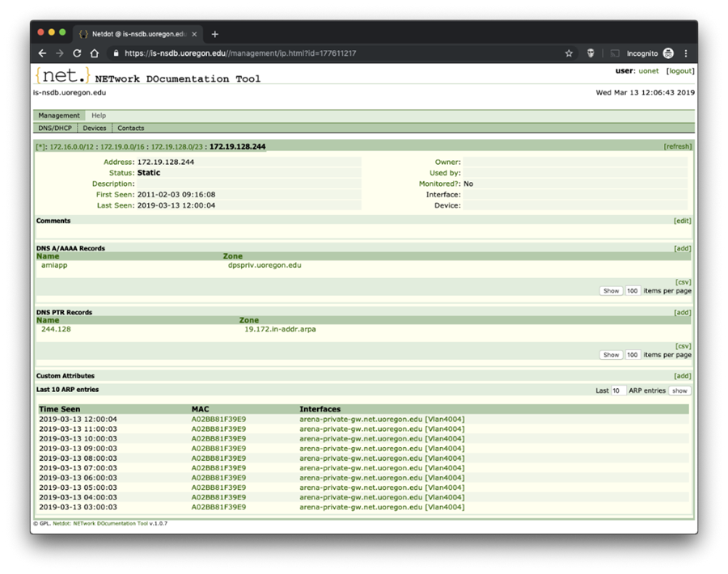Open MAC A02BB81F39E9 in 11:00:03 row

click(218, 429)
